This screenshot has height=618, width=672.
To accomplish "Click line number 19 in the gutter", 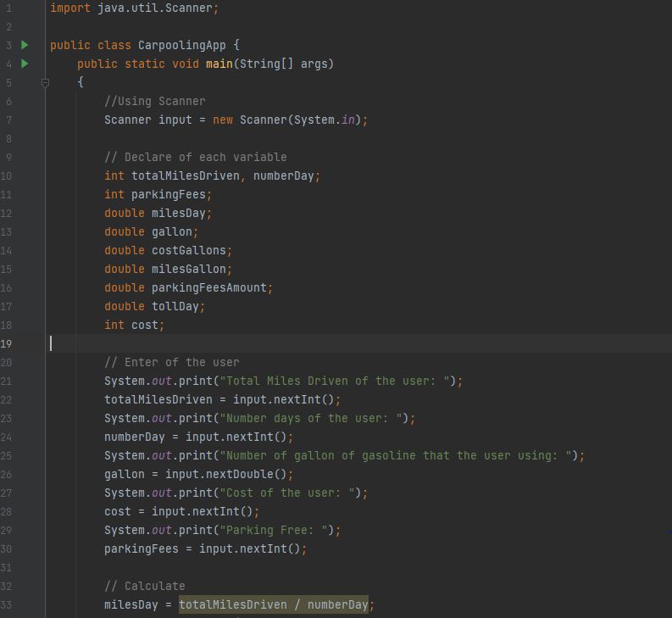I will [x=6, y=344].
